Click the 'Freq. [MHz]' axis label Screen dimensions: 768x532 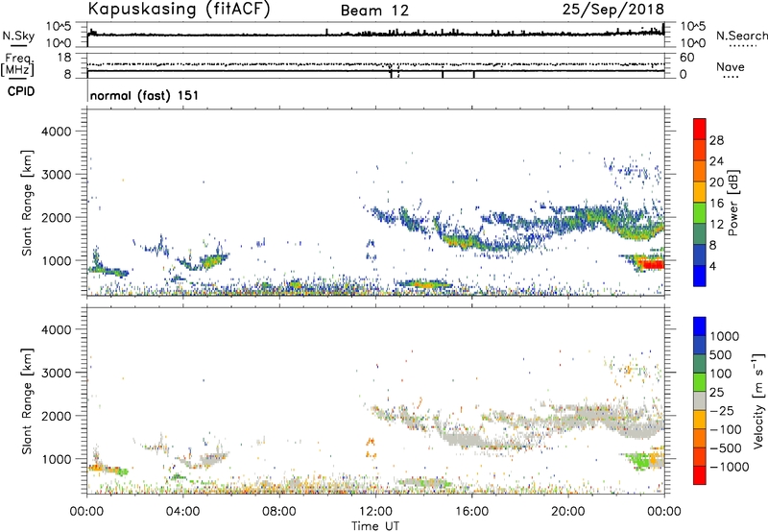tap(17, 65)
